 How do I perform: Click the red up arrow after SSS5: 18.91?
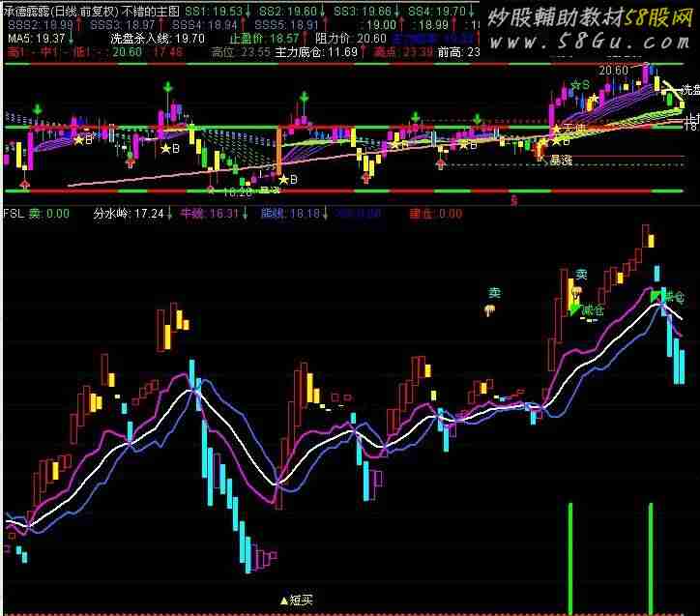click(x=324, y=24)
